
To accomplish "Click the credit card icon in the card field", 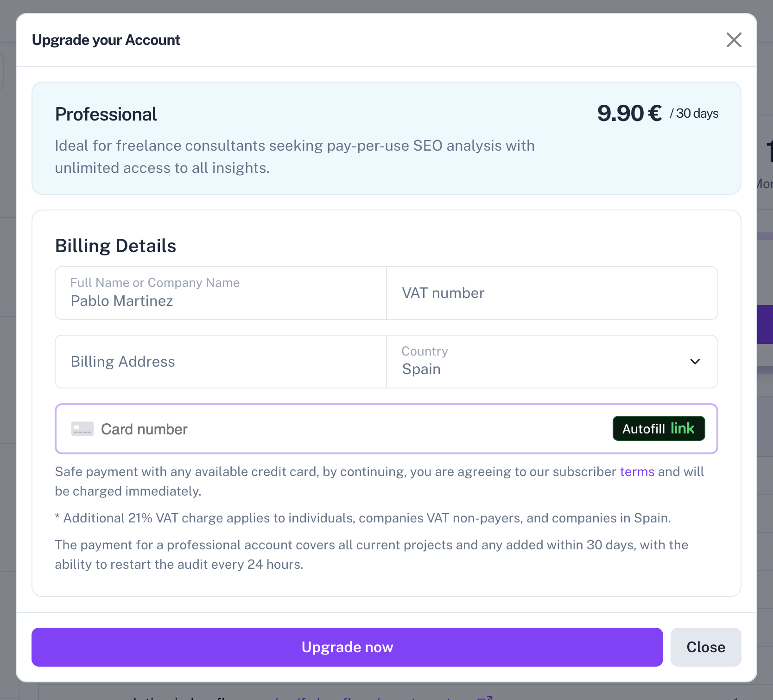I will pyautogui.click(x=82, y=429).
